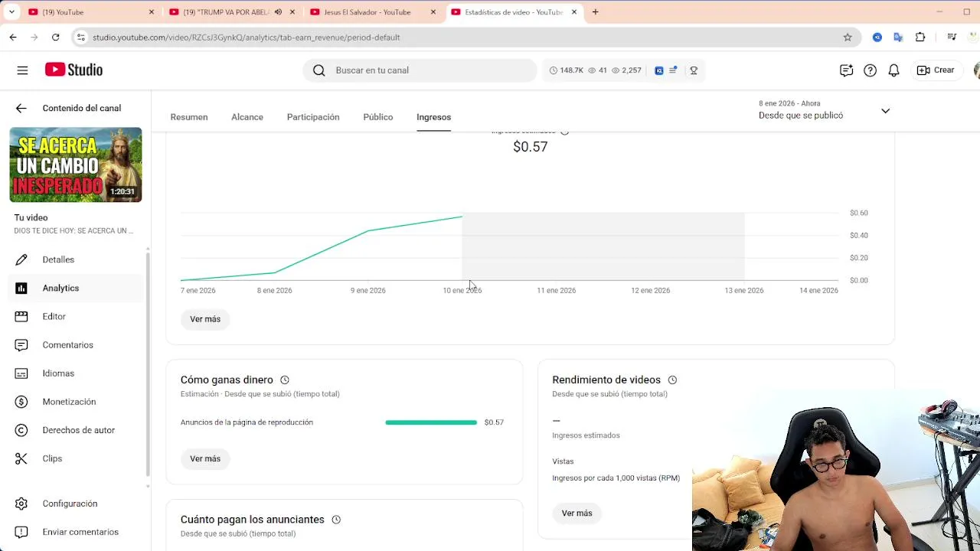Switch to the first (19) YouTube browser tab

tap(91, 12)
